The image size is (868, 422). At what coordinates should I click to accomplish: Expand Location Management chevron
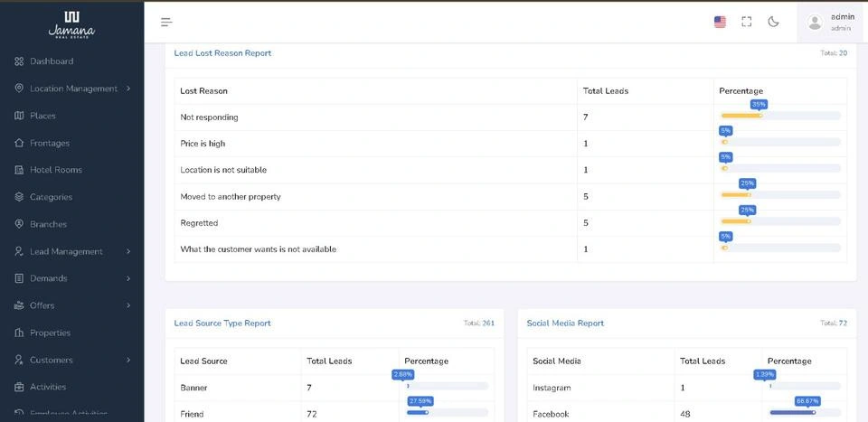point(128,89)
